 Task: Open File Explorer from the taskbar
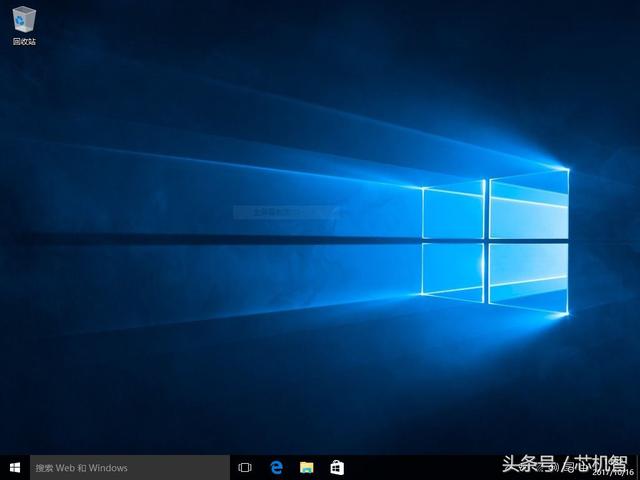pyautogui.click(x=307, y=467)
